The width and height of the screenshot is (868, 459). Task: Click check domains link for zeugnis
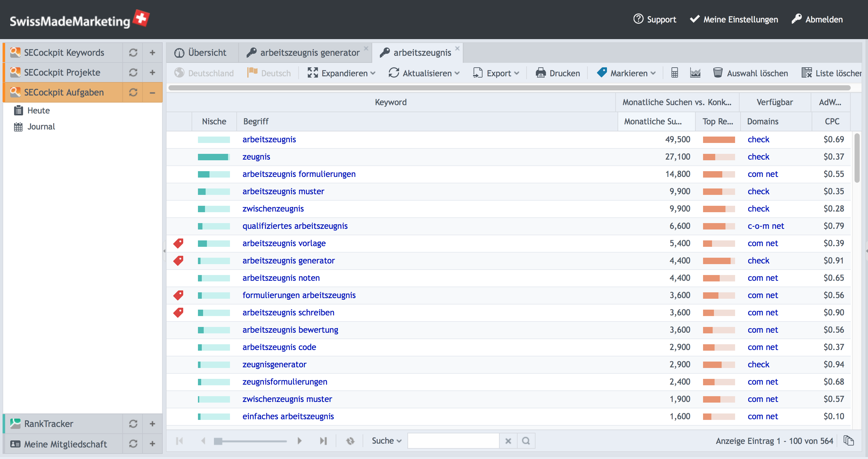(758, 156)
